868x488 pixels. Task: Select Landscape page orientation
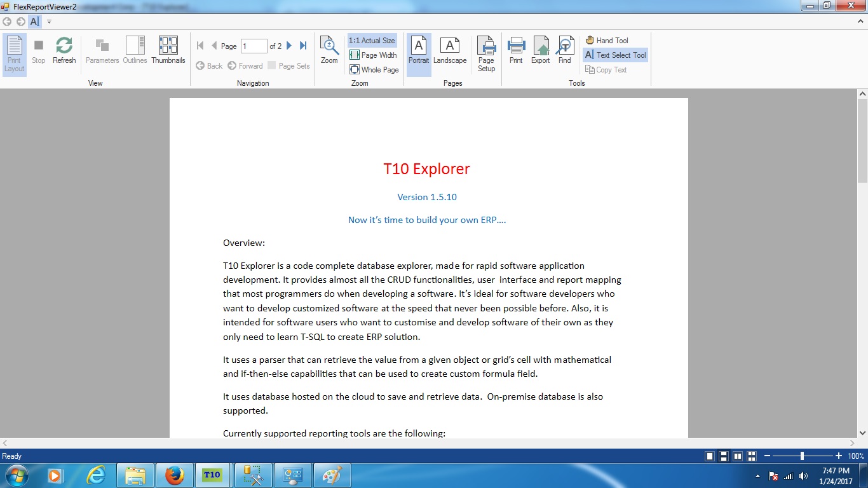[450, 52]
